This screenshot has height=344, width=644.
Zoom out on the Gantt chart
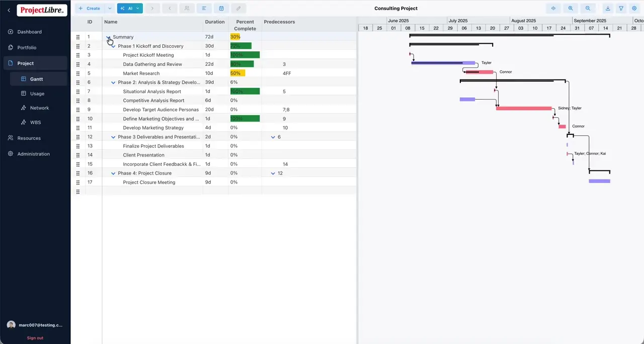pyautogui.click(x=588, y=8)
